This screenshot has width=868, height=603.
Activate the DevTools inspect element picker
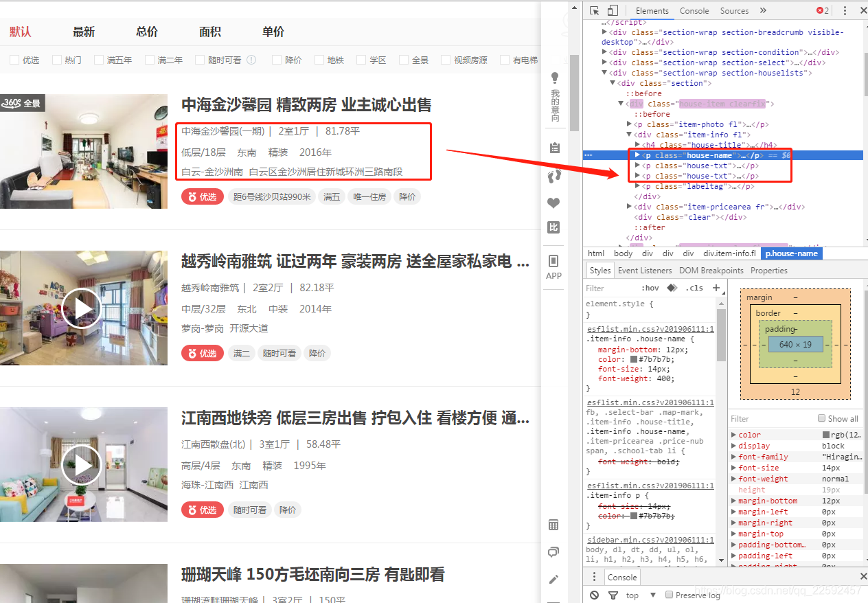point(595,10)
